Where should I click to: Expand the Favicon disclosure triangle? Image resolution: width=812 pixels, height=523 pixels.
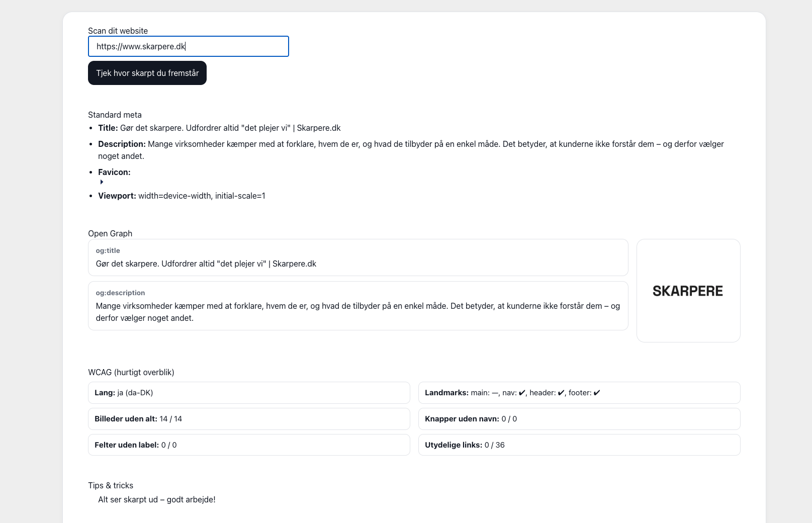click(102, 182)
